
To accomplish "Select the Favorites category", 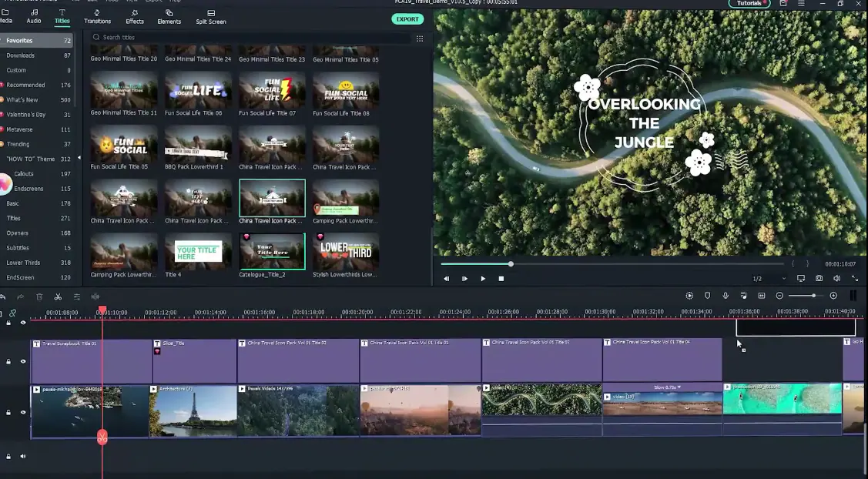I will pos(36,40).
